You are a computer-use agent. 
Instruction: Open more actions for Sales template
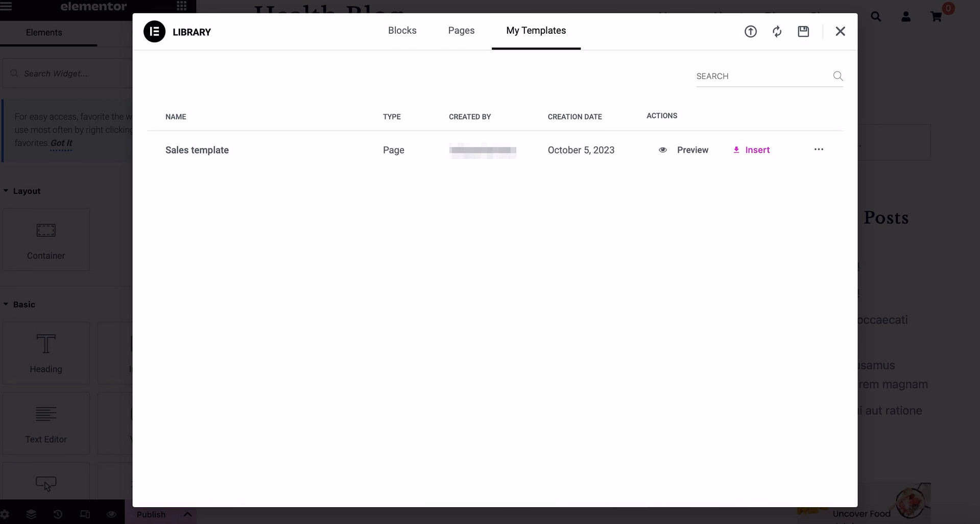819,149
